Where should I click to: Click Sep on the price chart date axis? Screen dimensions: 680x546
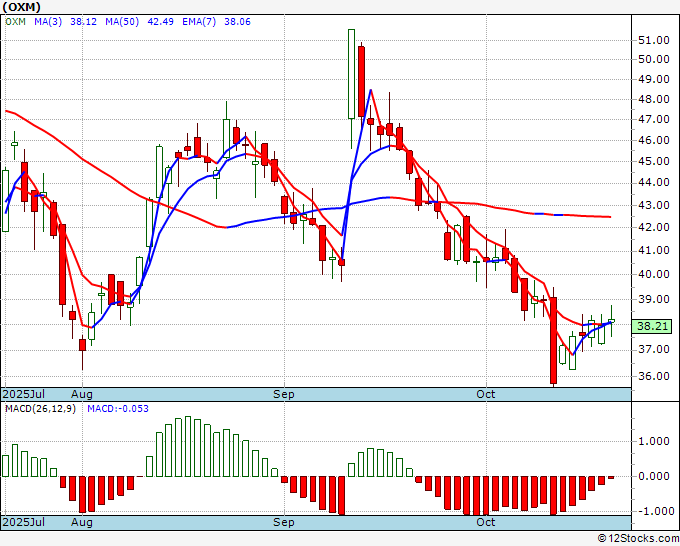point(284,394)
